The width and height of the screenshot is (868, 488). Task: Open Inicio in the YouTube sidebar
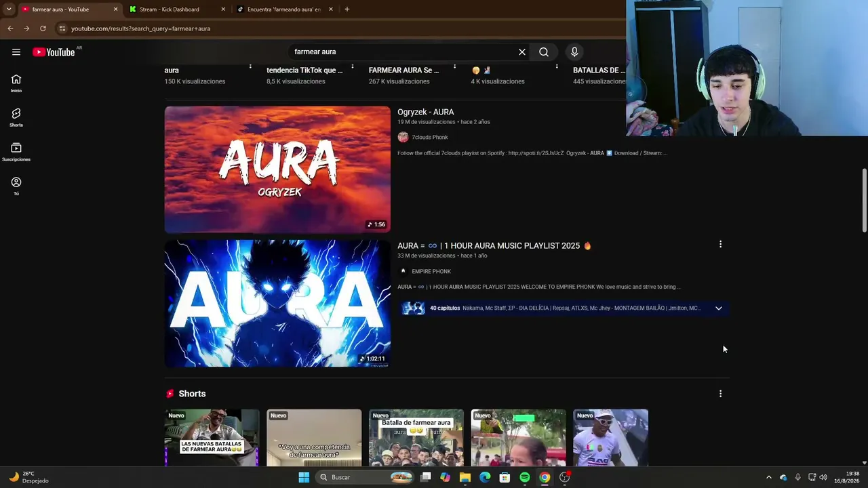coord(16,83)
